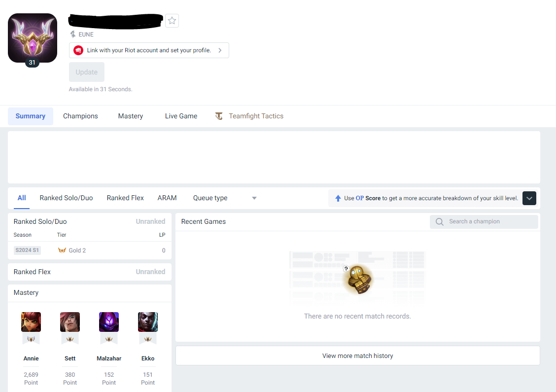
Task: Click View more match history
Action: coord(358,356)
